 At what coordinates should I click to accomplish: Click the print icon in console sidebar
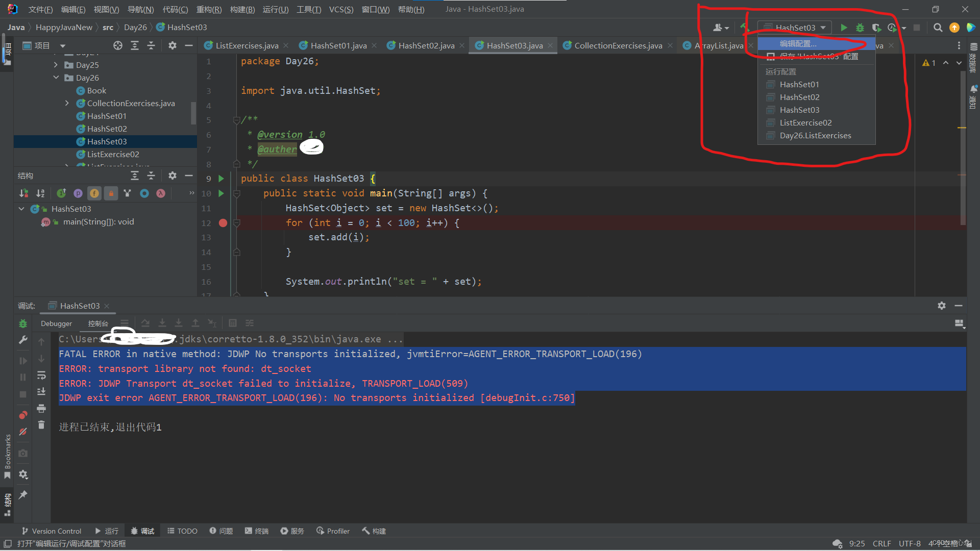(41, 408)
